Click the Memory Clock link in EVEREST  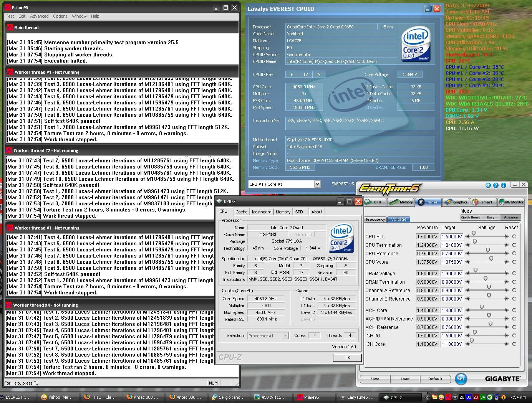click(x=265, y=167)
